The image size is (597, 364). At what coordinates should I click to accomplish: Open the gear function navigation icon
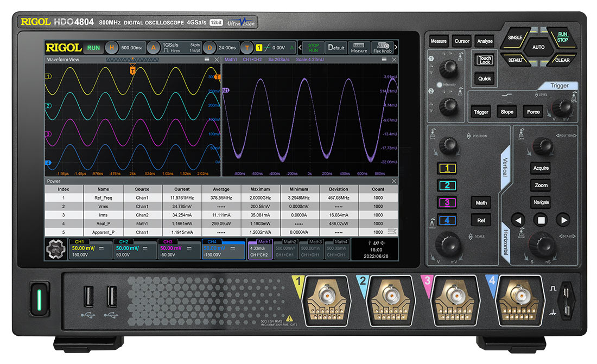point(56,249)
